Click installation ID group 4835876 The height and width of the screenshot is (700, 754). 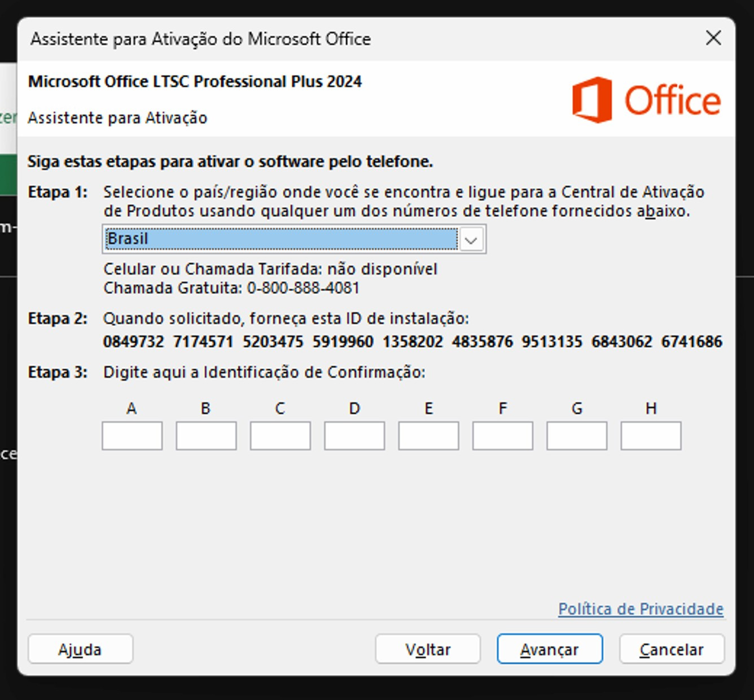483,342
